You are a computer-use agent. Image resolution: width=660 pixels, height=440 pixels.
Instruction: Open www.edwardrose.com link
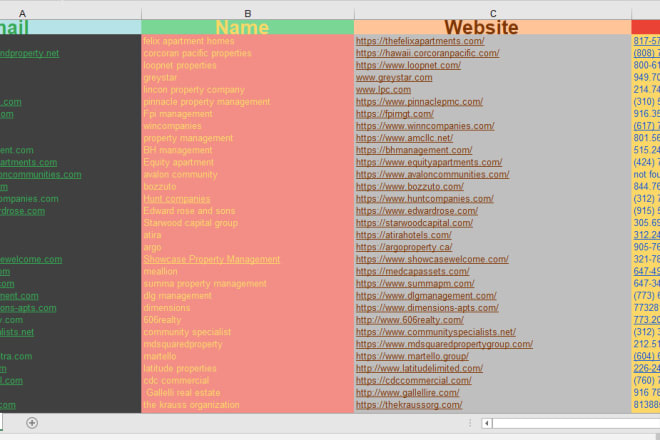tap(417, 211)
